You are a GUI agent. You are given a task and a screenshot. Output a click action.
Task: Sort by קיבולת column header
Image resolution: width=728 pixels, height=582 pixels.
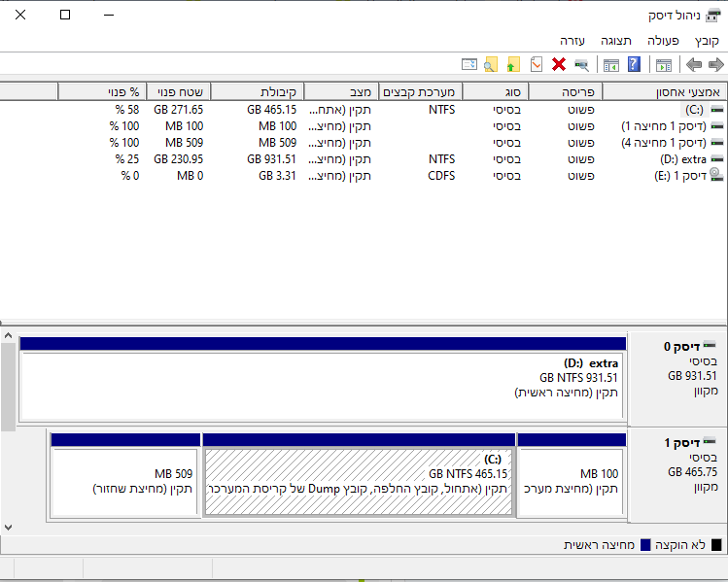pos(257,92)
